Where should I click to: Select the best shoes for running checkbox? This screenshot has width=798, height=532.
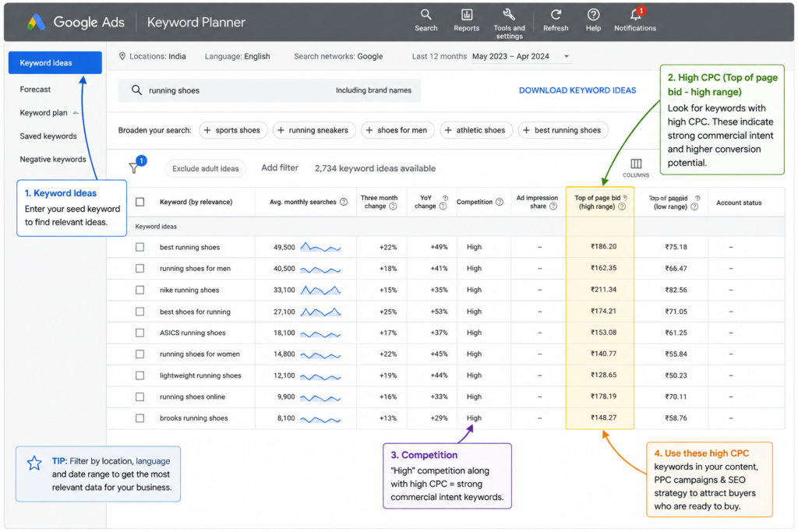(x=140, y=312)
